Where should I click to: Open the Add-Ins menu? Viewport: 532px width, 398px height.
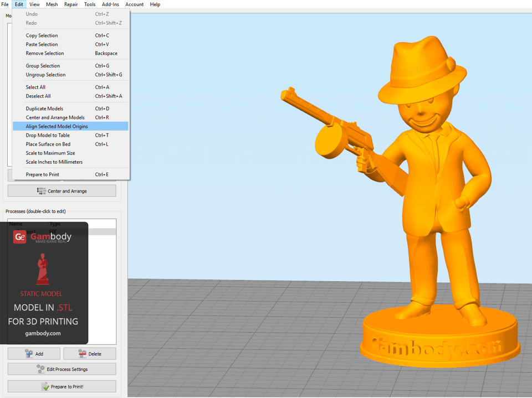(110, 4)
